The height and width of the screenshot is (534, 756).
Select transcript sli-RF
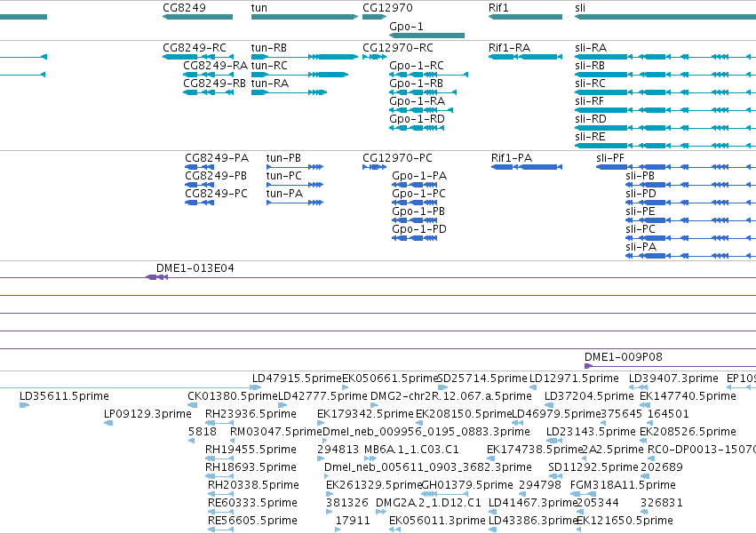(x=665, y=110)
